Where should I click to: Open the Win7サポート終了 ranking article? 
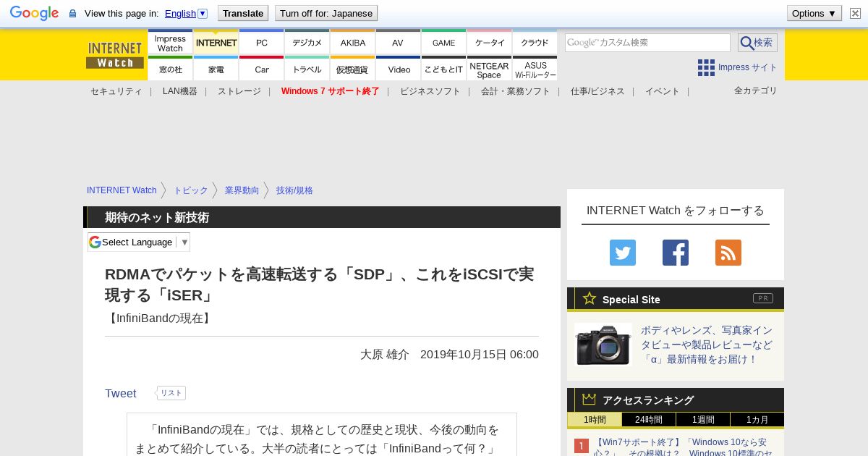[683, 447]
